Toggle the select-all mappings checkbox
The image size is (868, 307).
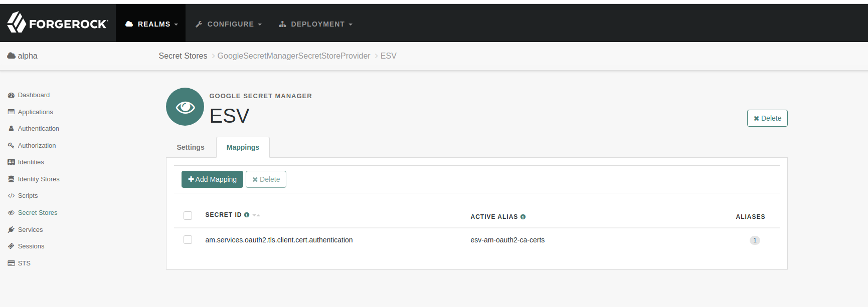coord(188,215)
